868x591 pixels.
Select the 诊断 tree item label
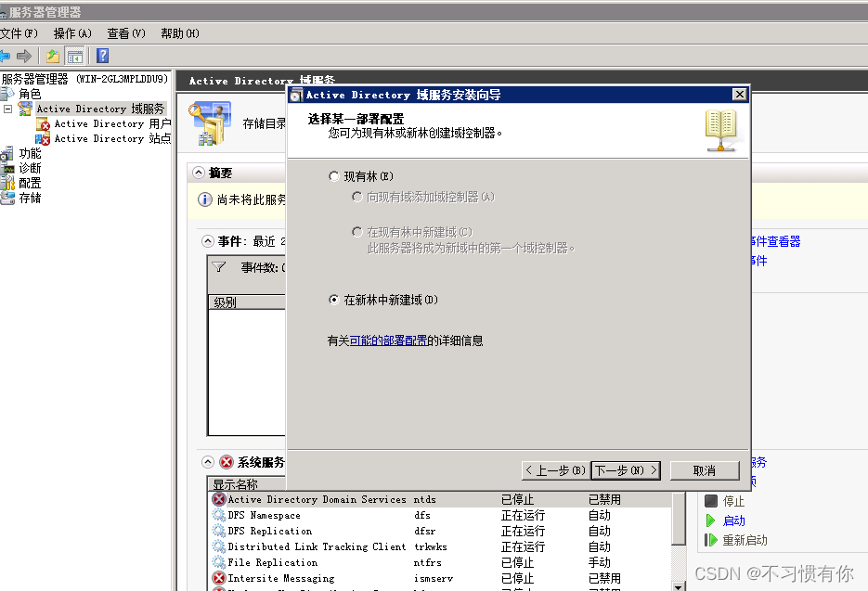click(x=30, y=168)
